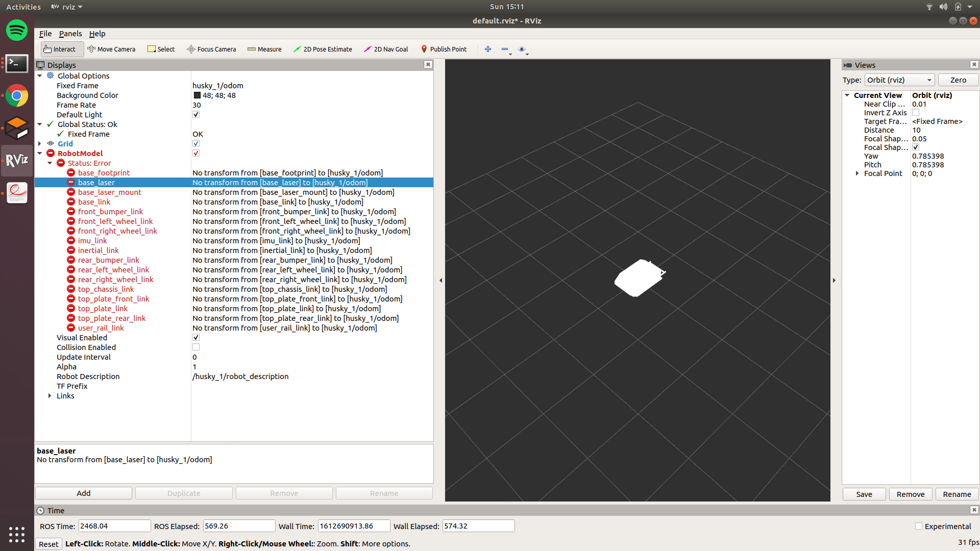The image size is (980, 551).
Task: Activate the Select tool
Action: (161, 49)
